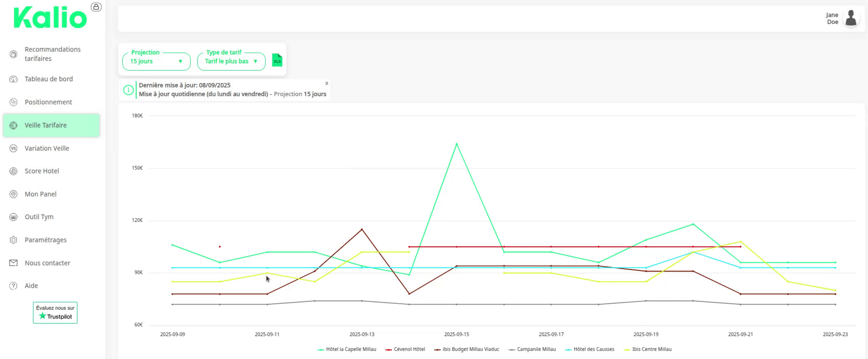
Task: Click the Tableau de bord gauge icon
Action: click(x=13, y=79)
